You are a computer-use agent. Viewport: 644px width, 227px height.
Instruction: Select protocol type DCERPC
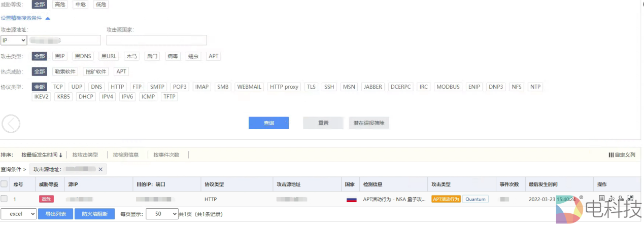pos(400,87)
